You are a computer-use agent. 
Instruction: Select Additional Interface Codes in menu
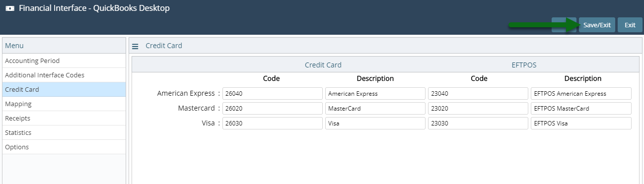[64, 75]
